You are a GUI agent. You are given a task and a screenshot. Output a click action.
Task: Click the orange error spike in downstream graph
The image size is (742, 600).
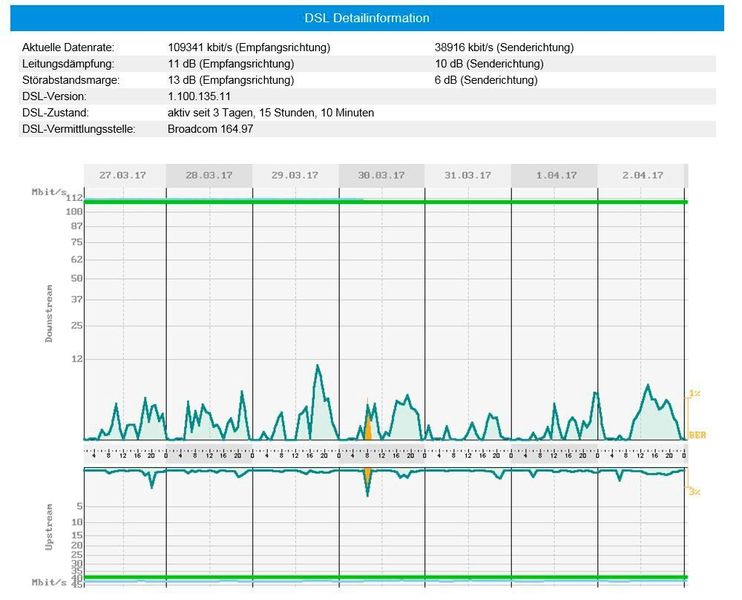pos(368,428)
